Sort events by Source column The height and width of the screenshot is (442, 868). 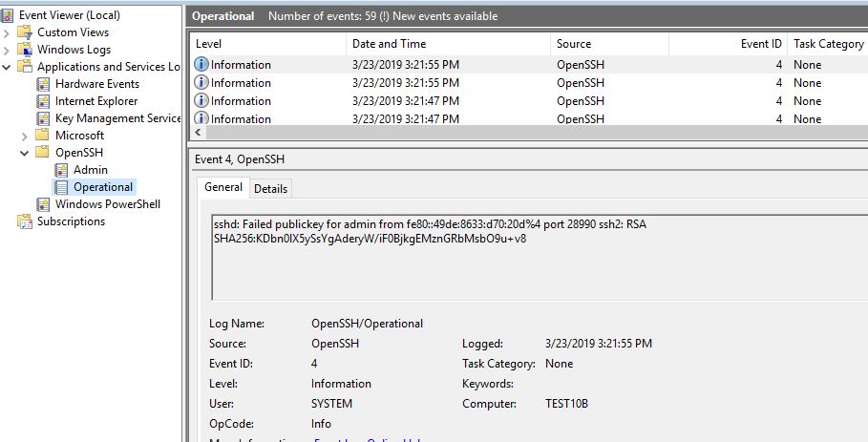(609, 44)
